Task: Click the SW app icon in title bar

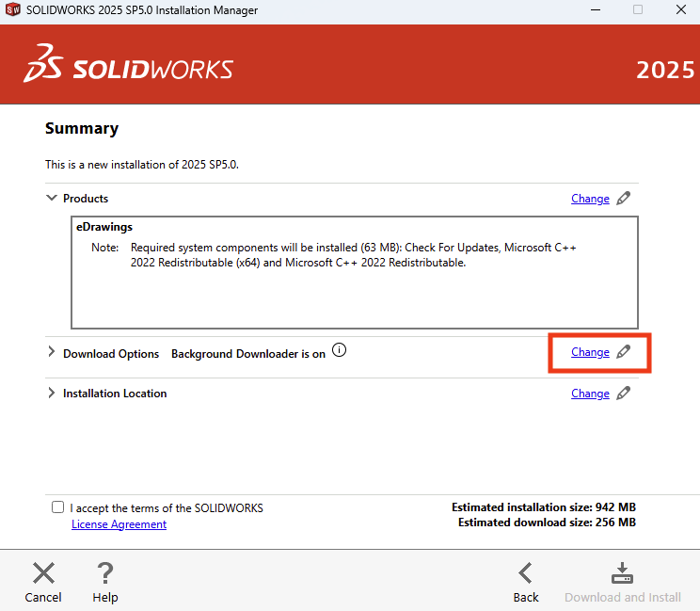Action: tap(12, 9)
